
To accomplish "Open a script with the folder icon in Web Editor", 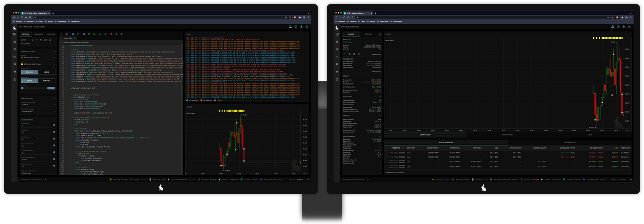I will 67,34.
